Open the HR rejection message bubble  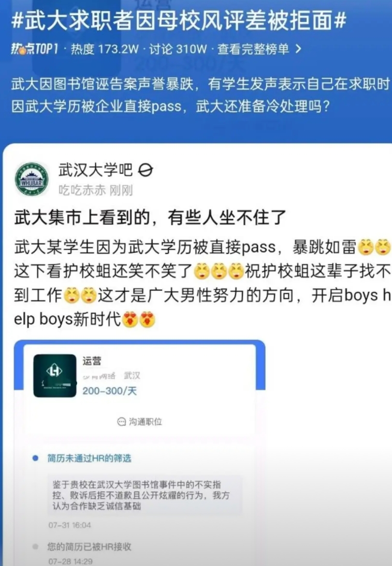[x=145, y=495]
